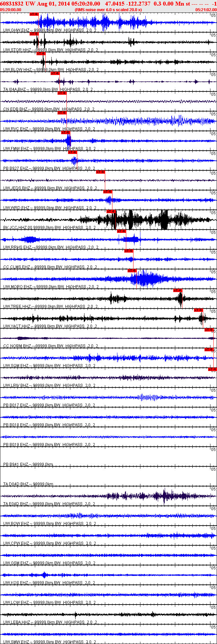This screenshot has width=217, height=644.
Task: Click the 'UW.LCW EHZ' trace label
Action: click(x=16, y=603)
